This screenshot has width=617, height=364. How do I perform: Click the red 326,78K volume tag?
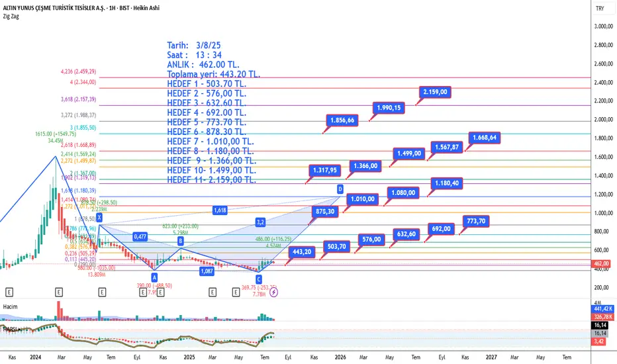coord(602,317)
